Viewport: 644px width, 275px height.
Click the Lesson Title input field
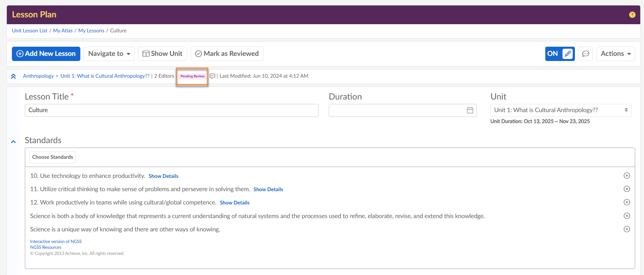172,110
